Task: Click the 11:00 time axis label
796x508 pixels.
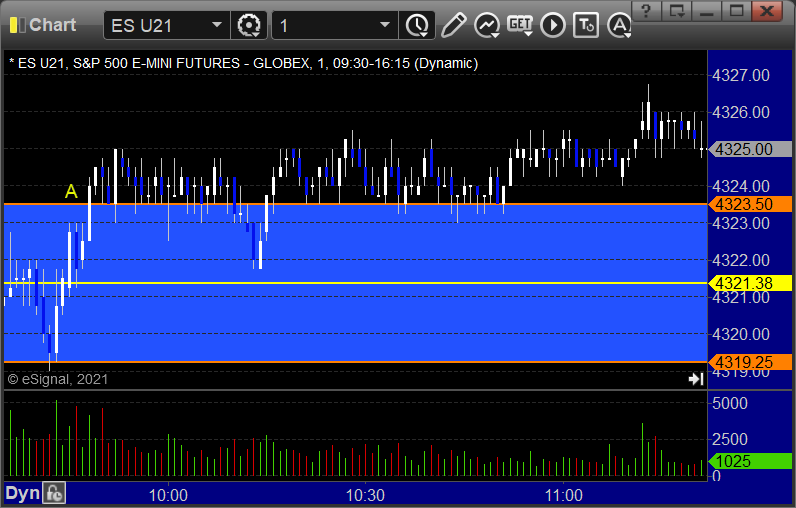Action: click(563, 495)
